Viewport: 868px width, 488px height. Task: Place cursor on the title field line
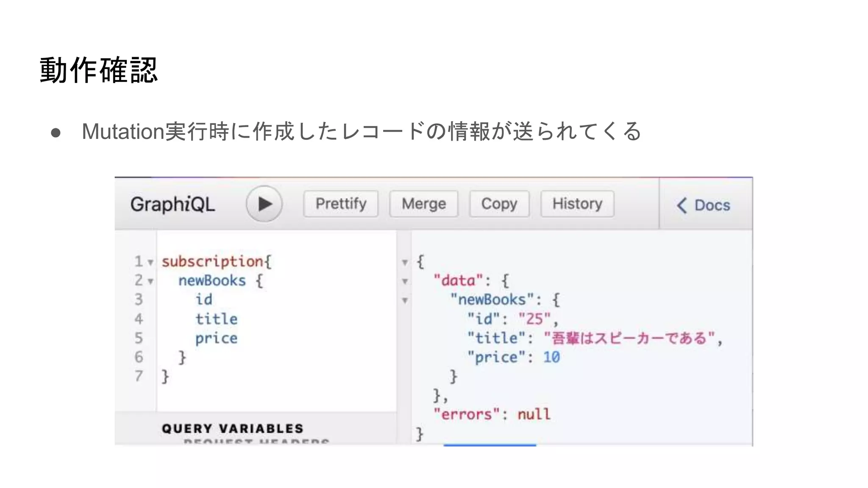pyautogui.click(x=216, y=319)
